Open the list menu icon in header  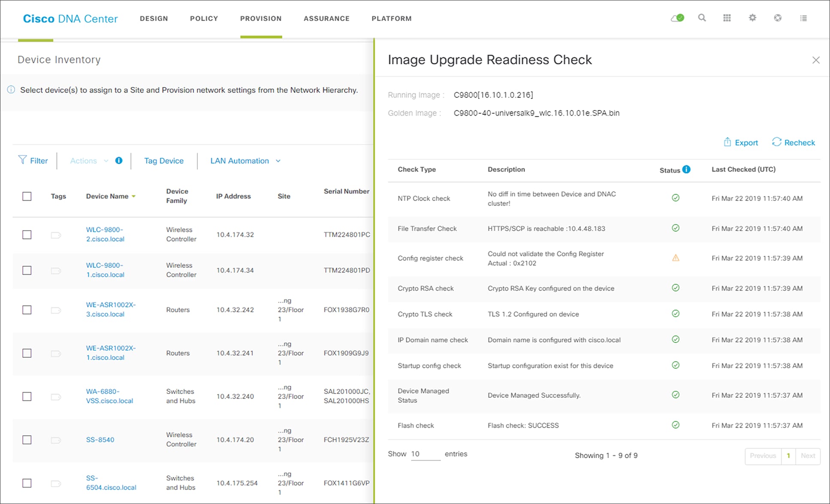(803, 18)
